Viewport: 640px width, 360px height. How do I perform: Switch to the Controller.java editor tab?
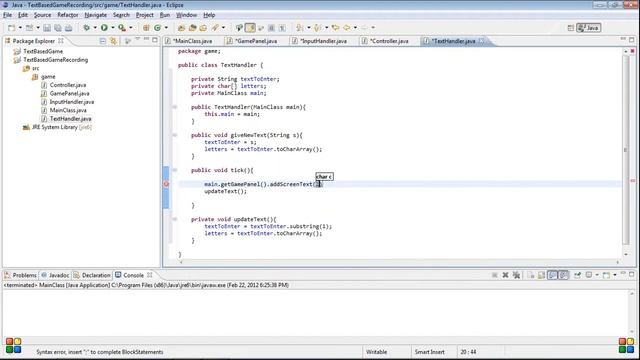pos(389,41)
